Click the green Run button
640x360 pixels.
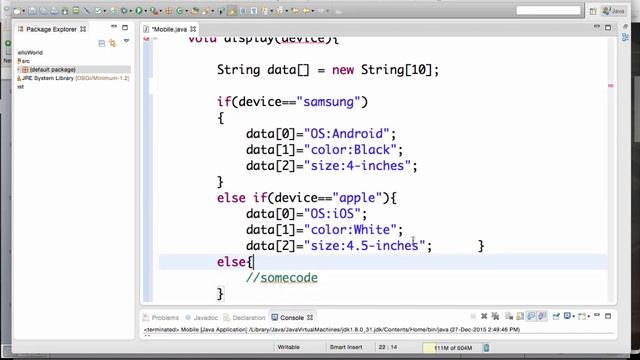(x=139, y=11)
